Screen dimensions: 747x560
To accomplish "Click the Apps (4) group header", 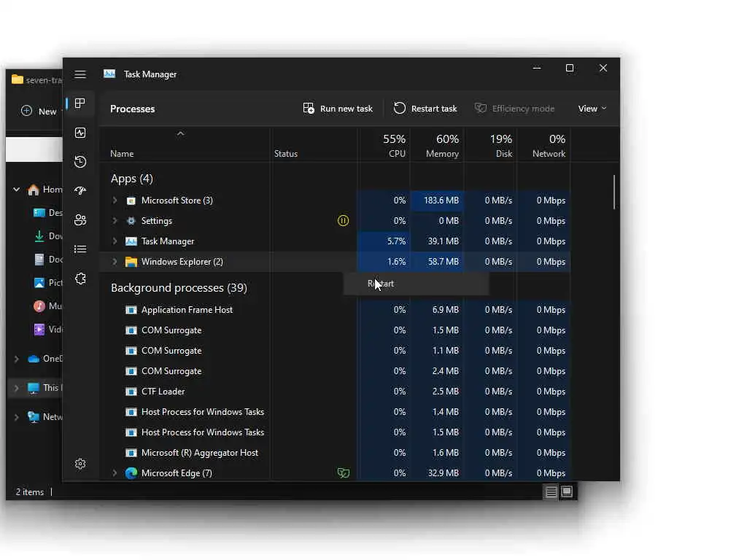I will [132, 179].
